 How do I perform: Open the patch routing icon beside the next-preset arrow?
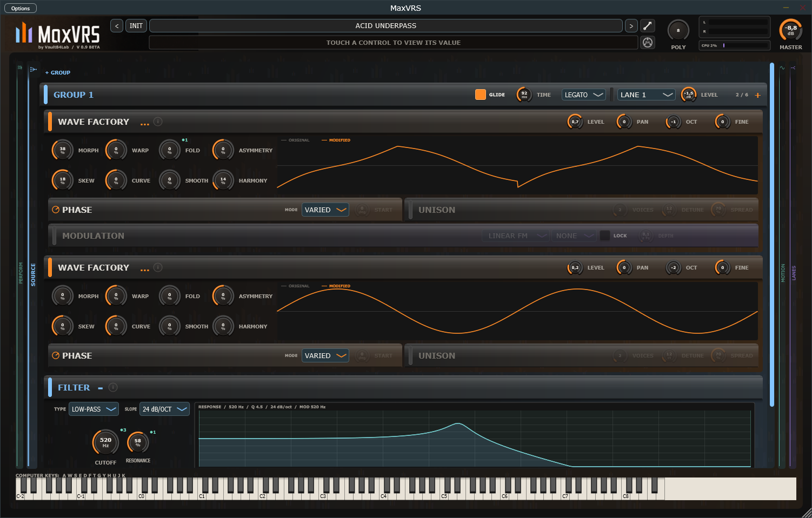(x=647, y=25)
